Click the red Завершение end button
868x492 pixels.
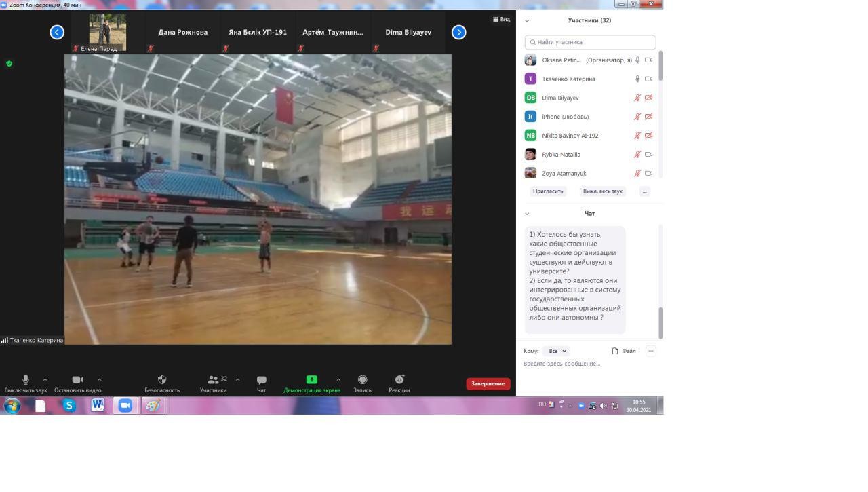pyautogui.click(x=488, y=384)
